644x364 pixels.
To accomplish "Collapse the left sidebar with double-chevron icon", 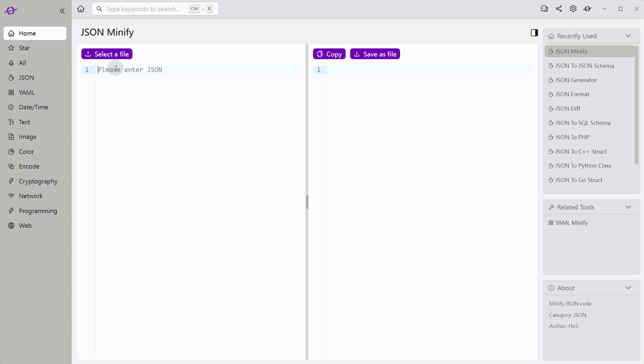I will pyautogui.click(x=62, y=11).
